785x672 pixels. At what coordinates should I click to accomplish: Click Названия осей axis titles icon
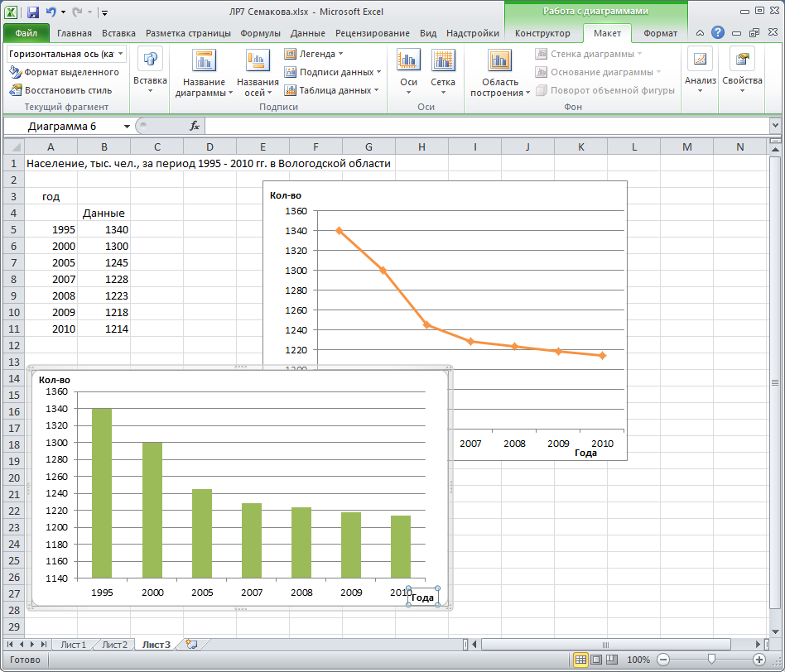point(258,60)
